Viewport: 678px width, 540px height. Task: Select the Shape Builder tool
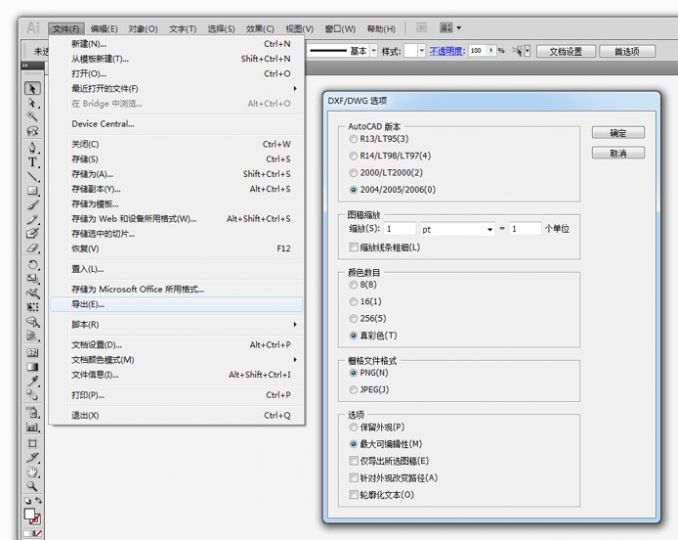click(x=32, y=322)
